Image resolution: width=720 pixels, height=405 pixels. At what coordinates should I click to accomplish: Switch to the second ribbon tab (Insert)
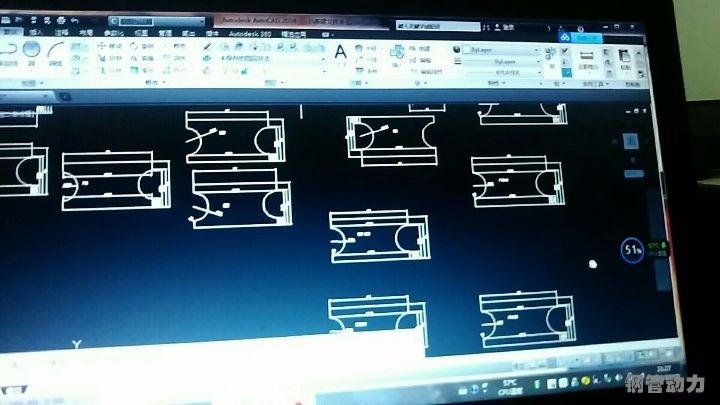pyautogui.click(x=37, y=33)
